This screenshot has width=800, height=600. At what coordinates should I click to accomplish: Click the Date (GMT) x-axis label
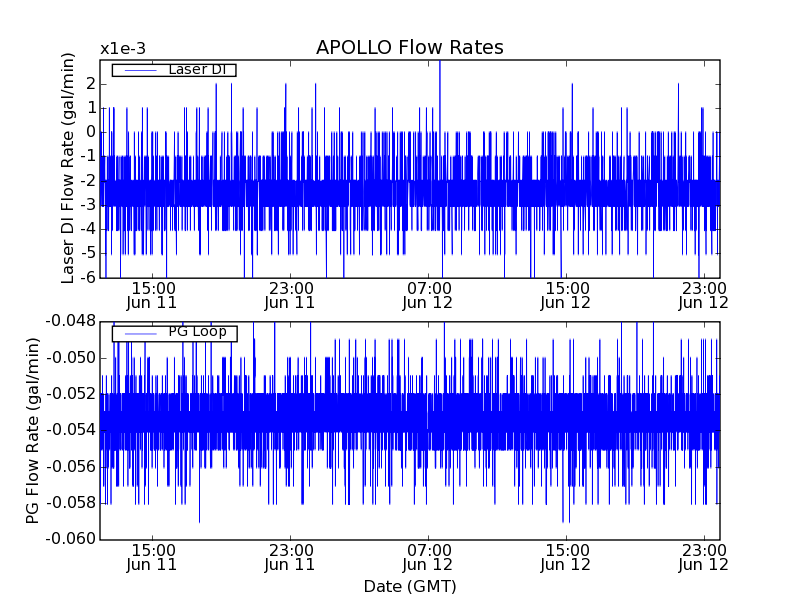click(x=409, y=586)
